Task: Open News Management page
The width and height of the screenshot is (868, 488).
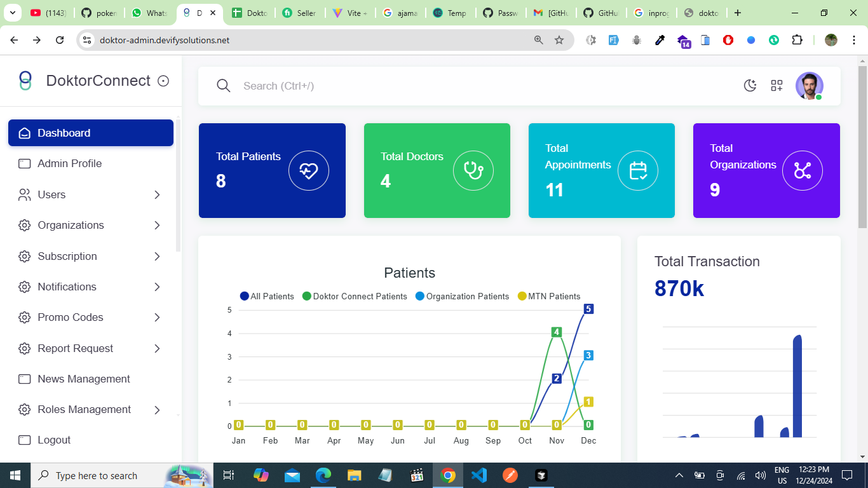Action: tap(91, 379)
